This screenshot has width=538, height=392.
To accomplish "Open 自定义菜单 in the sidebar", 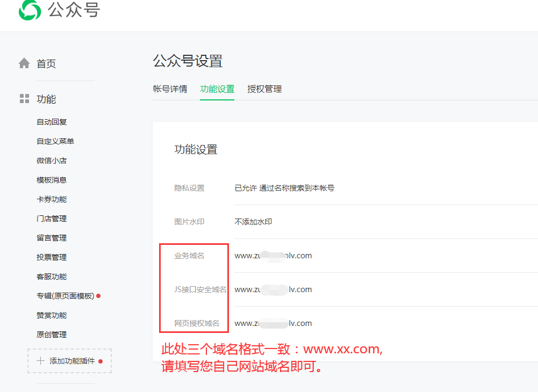I will click(x=55, y=141).
